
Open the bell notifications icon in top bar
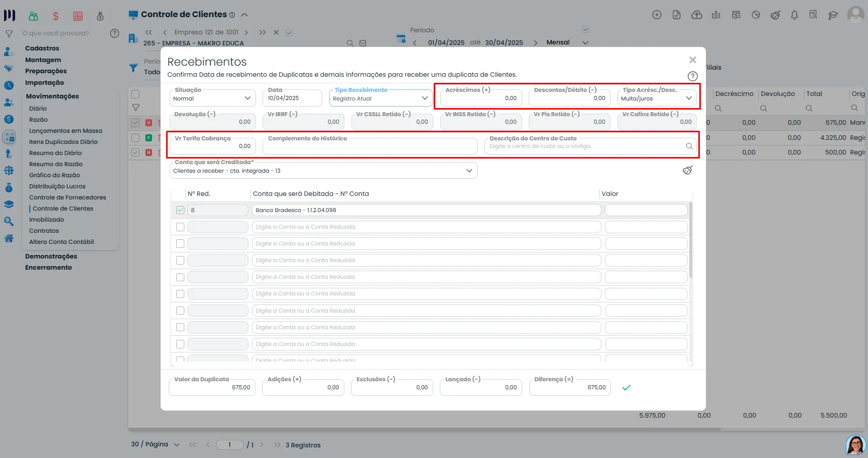[794, 15]
